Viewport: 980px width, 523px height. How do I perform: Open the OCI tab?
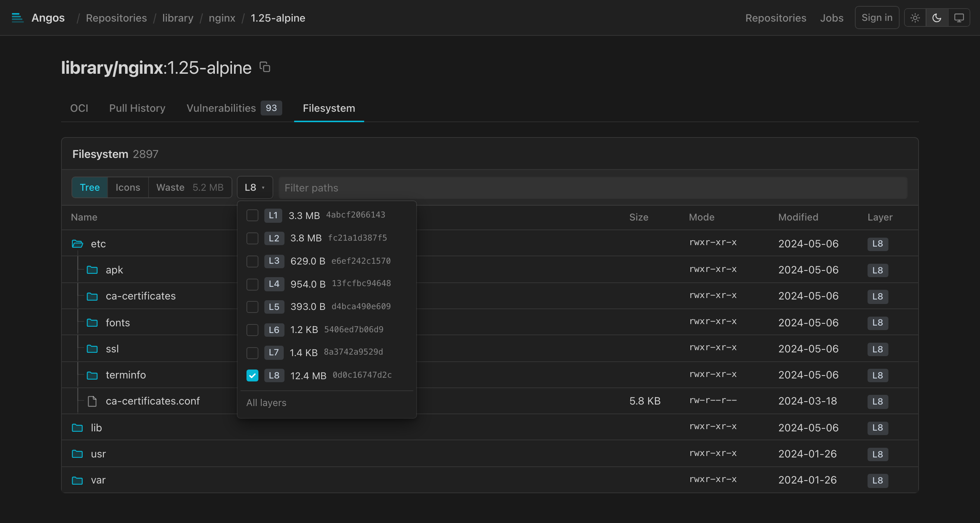click(x=79, y=108)
